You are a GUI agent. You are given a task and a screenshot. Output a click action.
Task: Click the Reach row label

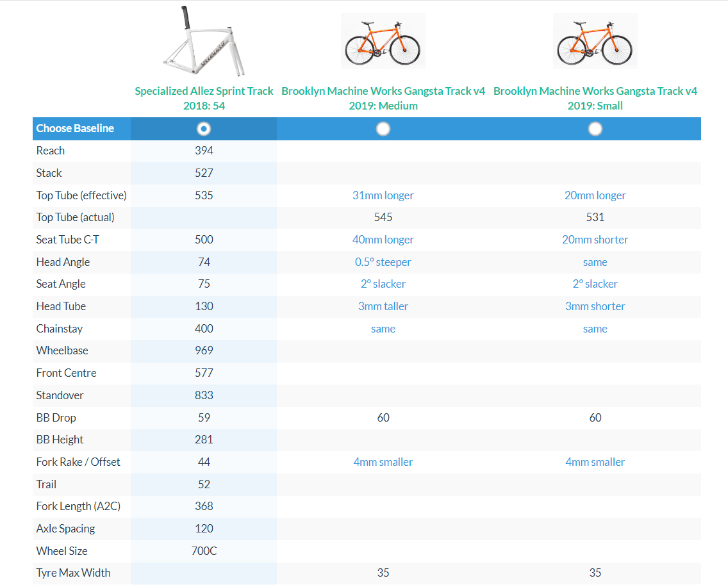(x=51, y=151)
